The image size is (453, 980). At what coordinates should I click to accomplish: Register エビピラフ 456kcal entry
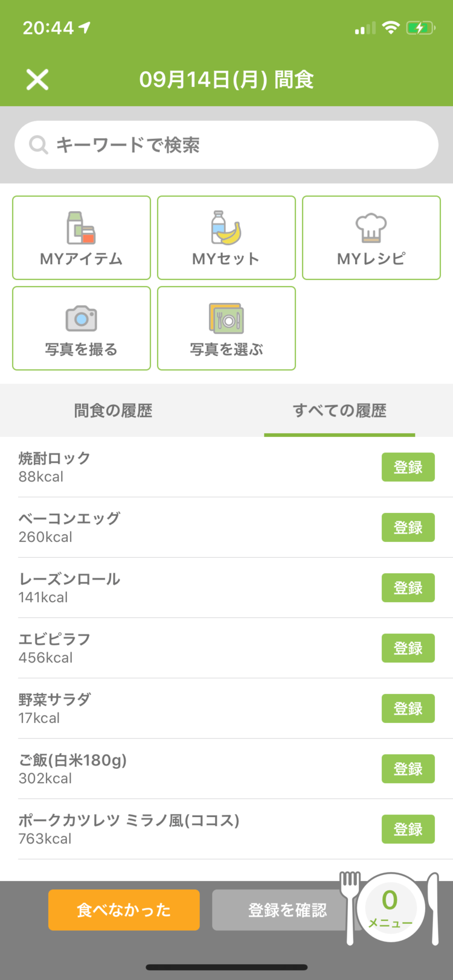408,648
